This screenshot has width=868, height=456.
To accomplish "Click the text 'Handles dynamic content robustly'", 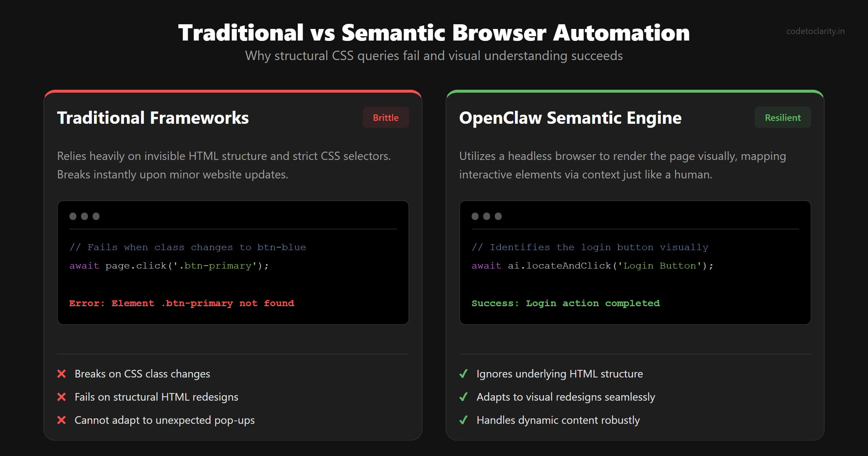I will pos(558,420).
